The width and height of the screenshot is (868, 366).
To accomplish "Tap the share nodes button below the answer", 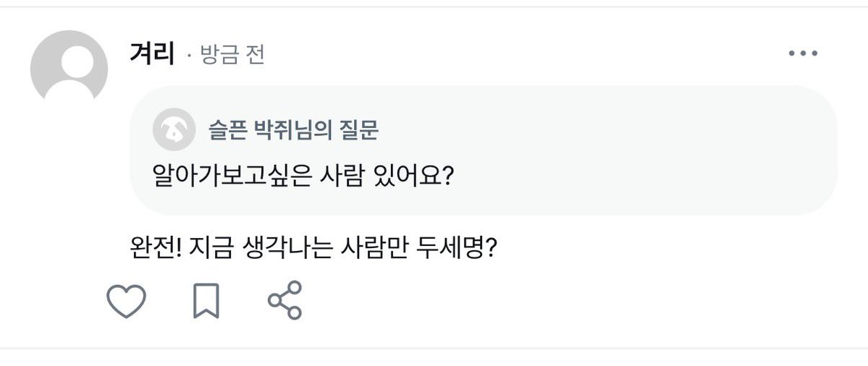I will pos(285,300).
